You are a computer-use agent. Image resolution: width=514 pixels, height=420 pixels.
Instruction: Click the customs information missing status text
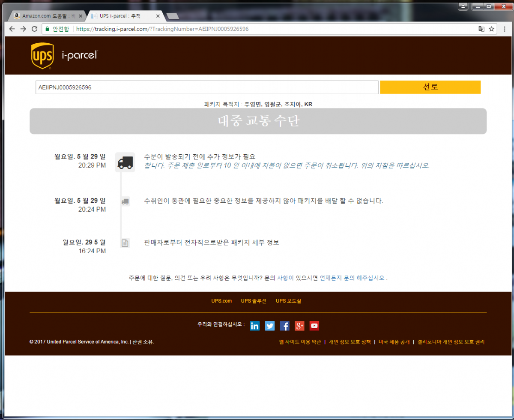[263, 201]
